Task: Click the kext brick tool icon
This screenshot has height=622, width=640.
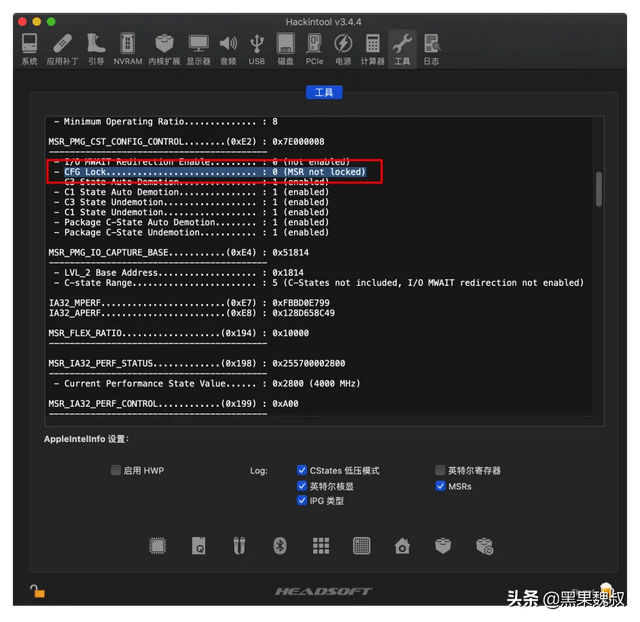Action: (443, 546)
